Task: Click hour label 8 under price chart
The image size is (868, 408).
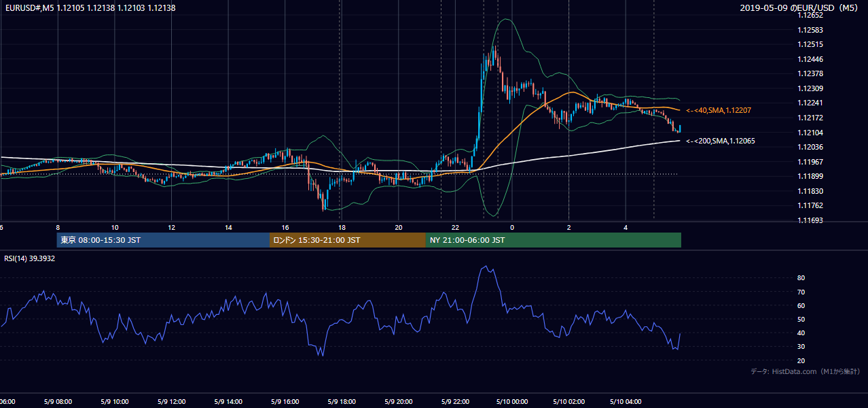Action: pos(58,228)
